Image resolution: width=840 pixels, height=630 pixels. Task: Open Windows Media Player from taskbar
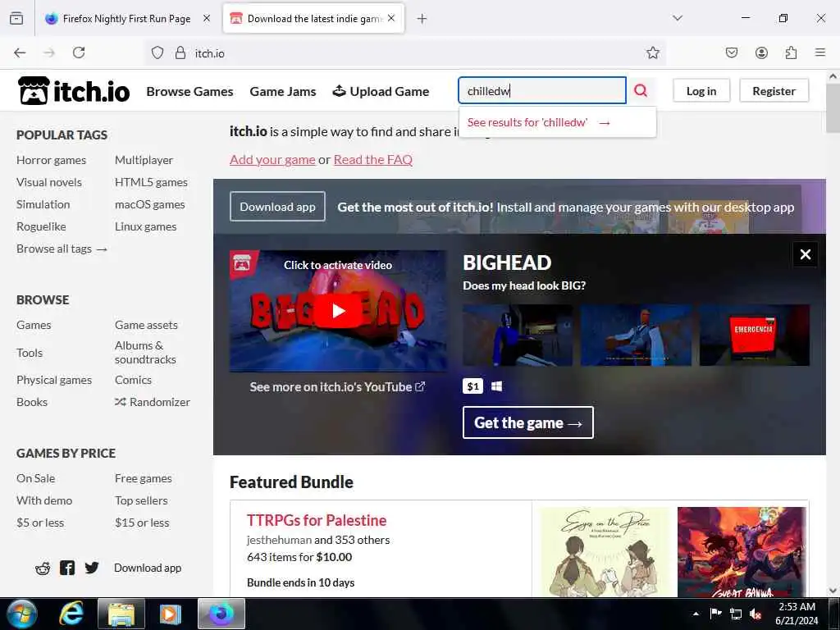tap(171, 614)
